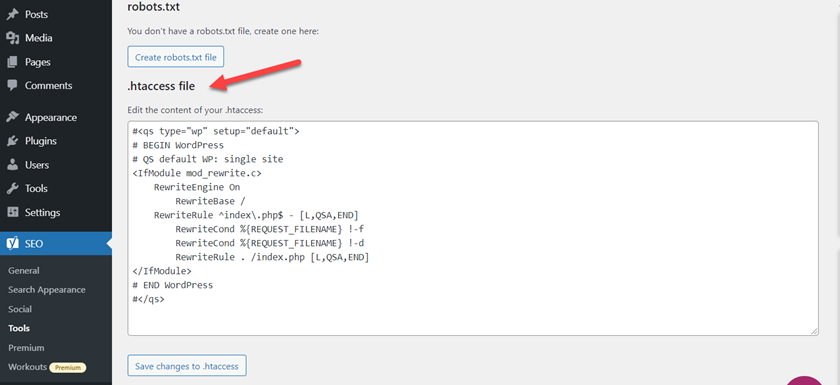
Task: Open Search Appearance submenu
Action: (47, 290)
